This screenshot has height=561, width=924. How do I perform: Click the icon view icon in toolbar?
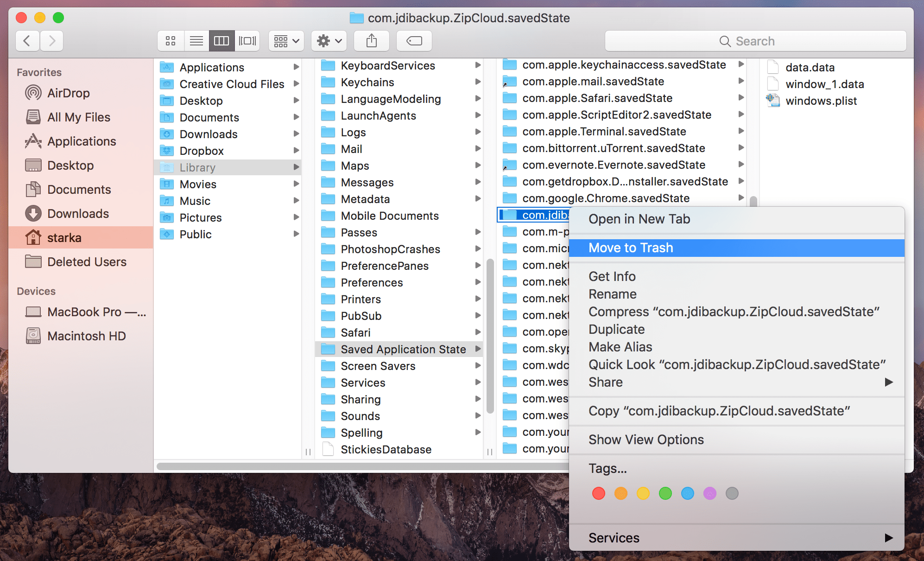[x=170, y=41]
